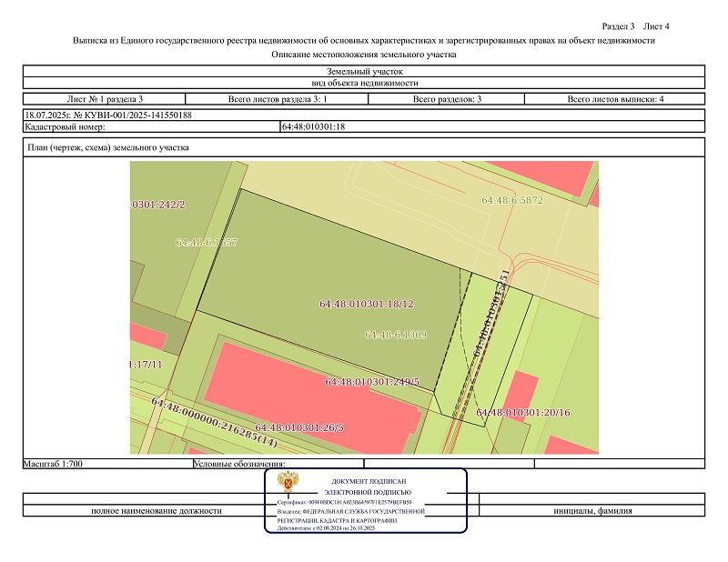Click the 'инициалы, фамилия' signature field
This screenshot has width=728, height=562.
point(592,511)
